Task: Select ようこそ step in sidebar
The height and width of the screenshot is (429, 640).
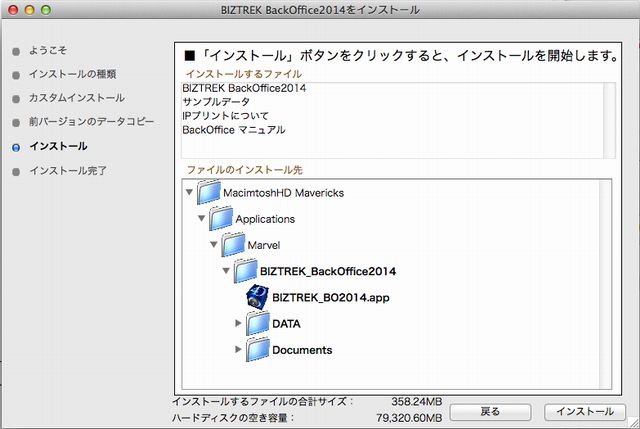Action: (49, 50)
